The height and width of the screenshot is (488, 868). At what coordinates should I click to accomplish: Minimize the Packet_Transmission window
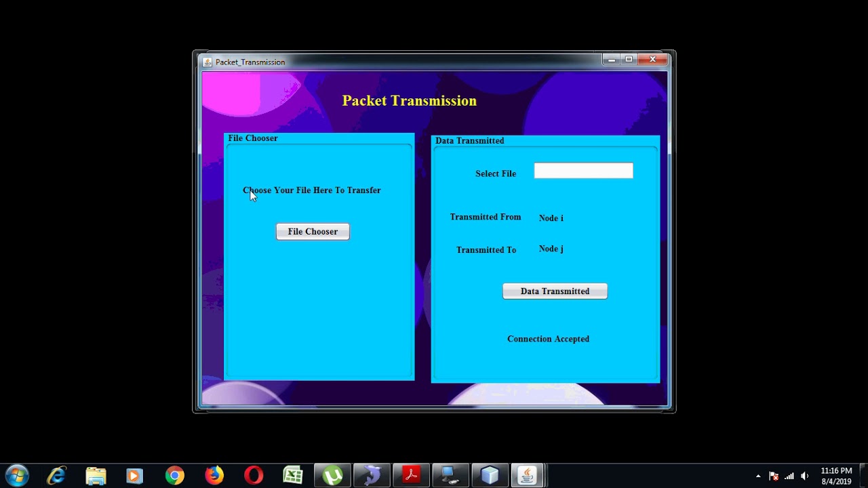point(612,60)
